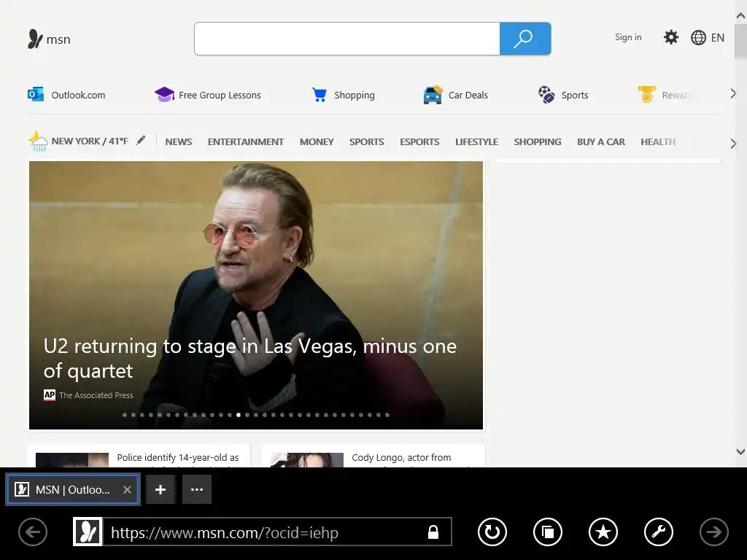Open the NEWS category
The height and width of the screenshot is (560, 747).
point(179,142)
